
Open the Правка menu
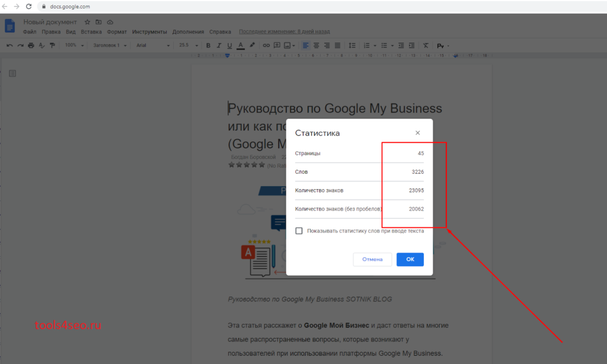tap(51, 32)
